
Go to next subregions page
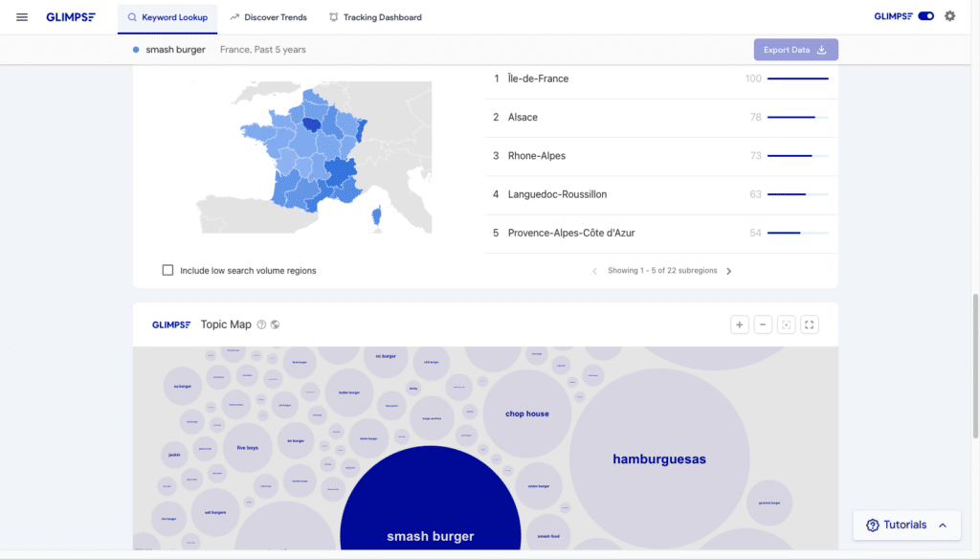point(728,271)
